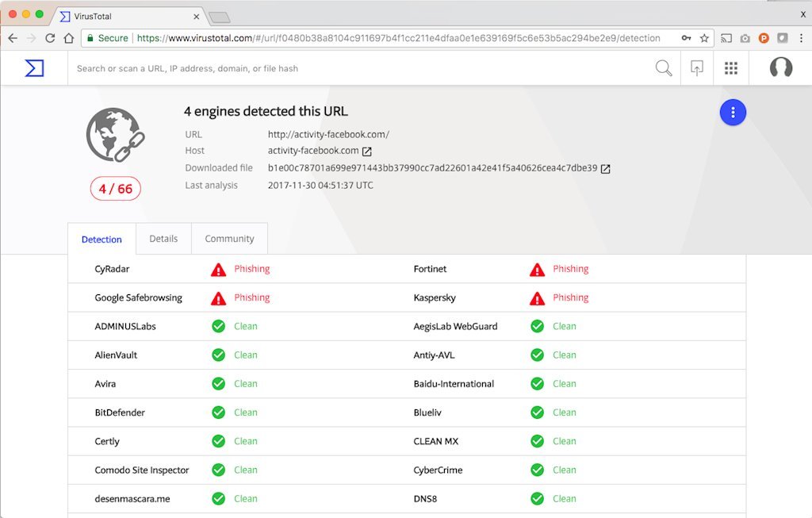
Task: Click the upload file icon
Action: pyautogui.click(x=697, y=68)
